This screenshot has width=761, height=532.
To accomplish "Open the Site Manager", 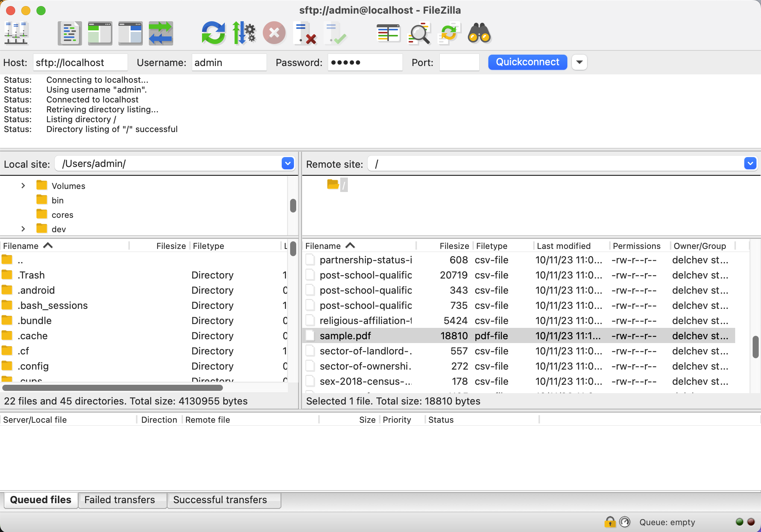I will coord(16,33).
